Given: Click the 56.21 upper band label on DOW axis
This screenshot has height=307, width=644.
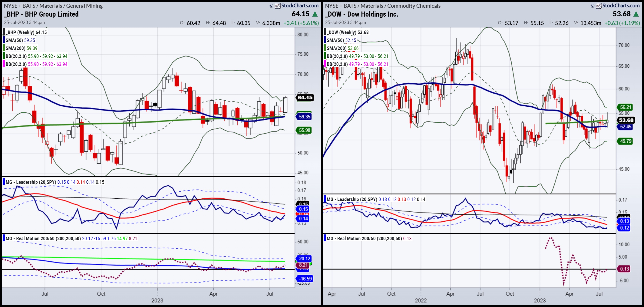Looking at the screenshot, I should click(625, 107).
